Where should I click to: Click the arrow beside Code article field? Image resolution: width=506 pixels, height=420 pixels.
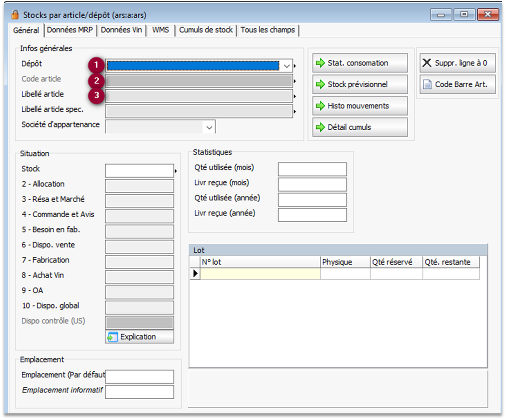[295, 81]
